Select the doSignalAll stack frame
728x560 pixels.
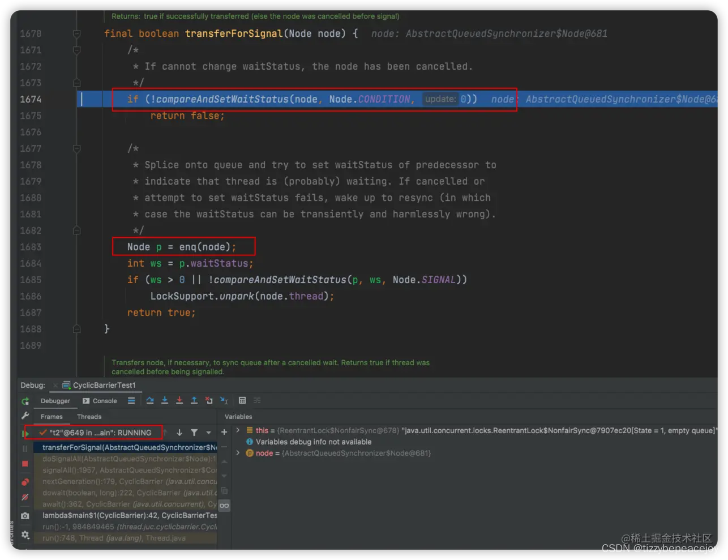[x=125, y=459]
